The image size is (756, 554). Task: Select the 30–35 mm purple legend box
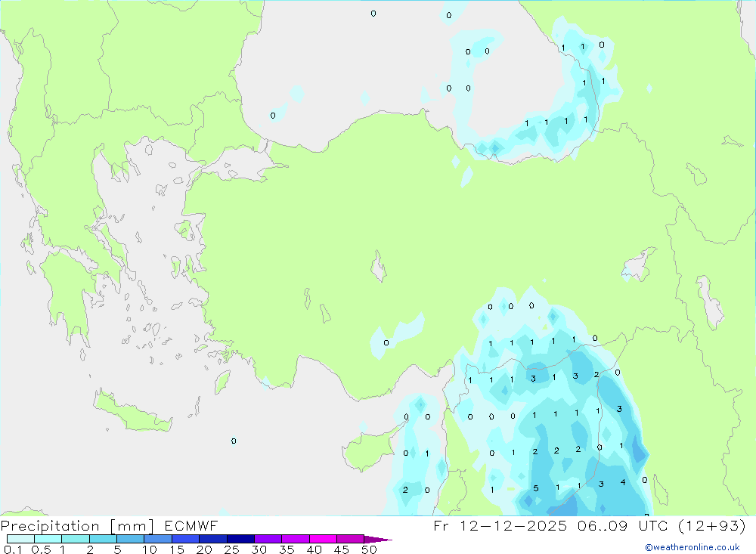(x=268, y=539)
